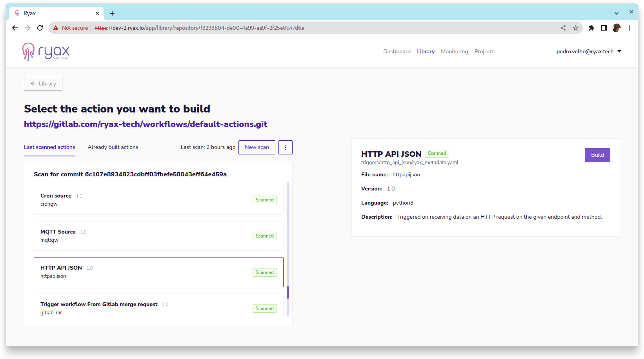This screenshot has width=644, height=359.
Task: Click the Ryax logo
Action: 46,52
